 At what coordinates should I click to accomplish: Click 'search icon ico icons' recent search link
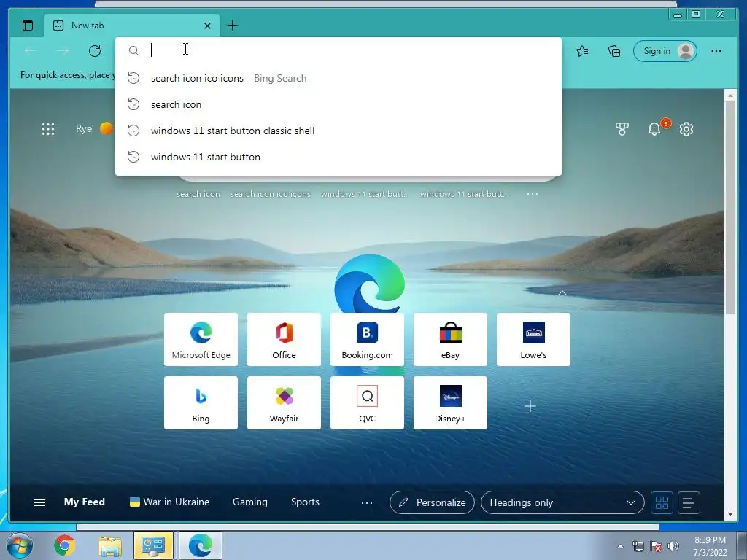pos(271,194)
